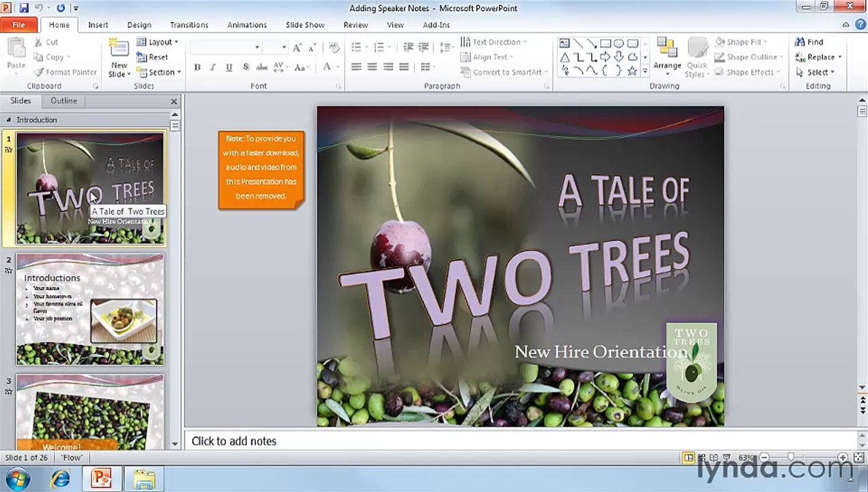The width and height of the screenshot is (868, 492).
Task: Switch to the Slide Show tab
Action: (305, 25)
